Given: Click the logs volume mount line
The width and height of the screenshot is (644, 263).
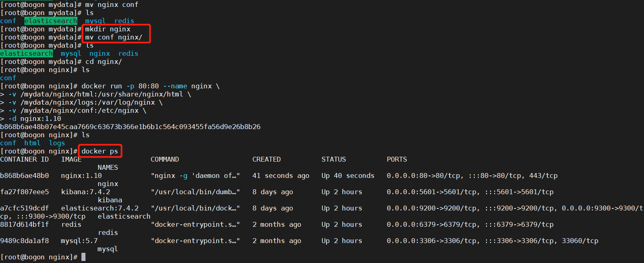Looking at the screenshot, I should tap(81, 102).
